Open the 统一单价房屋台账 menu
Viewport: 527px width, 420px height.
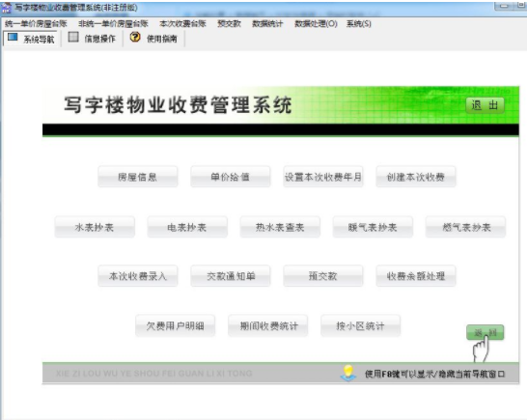(36, 23)
